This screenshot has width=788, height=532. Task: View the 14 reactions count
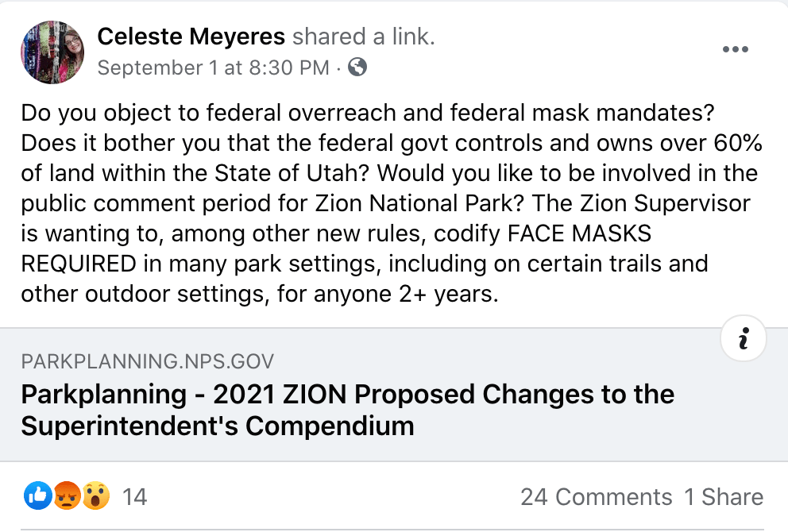135,498
